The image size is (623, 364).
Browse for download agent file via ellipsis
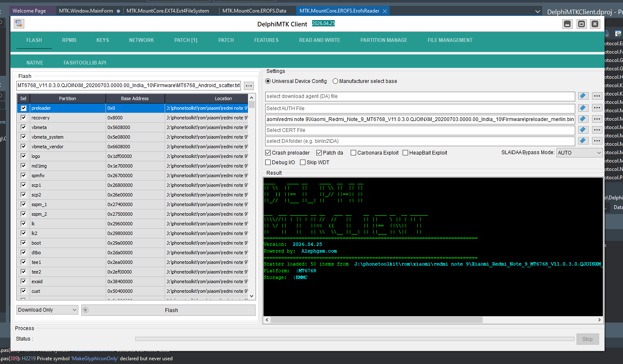click(x=597, y=96)
